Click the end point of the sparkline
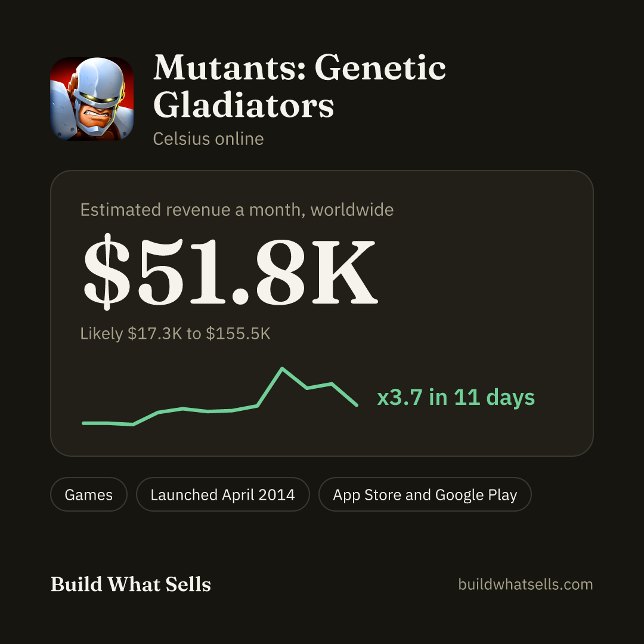This screenshot has width=644, height=644. [357, 405]
